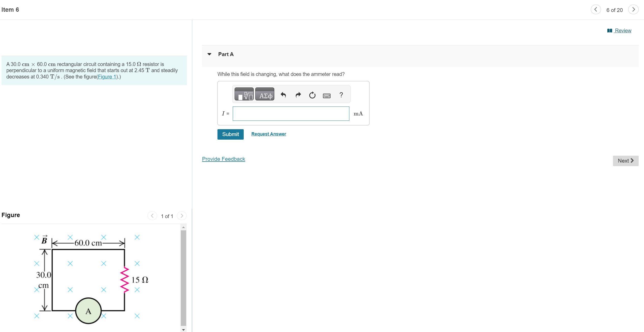The image size is (644, 332).
Task: Click the Request Answer link
Action: [x=268, y=134]
